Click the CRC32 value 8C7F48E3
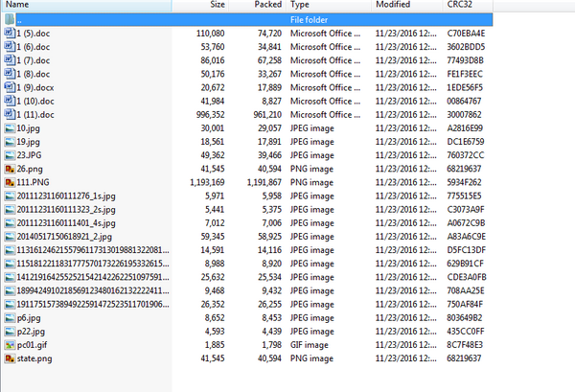 [x=465, y=345]
